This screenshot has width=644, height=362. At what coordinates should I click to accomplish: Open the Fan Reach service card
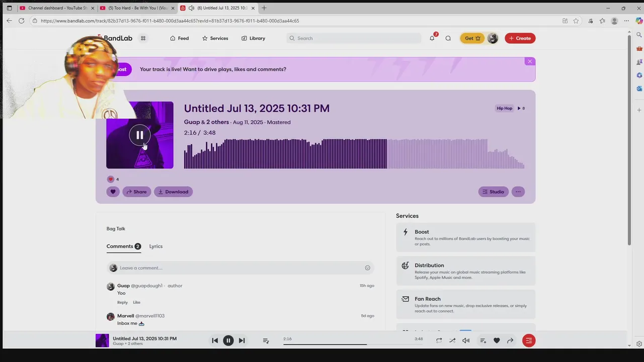click(x=466, y=304)
